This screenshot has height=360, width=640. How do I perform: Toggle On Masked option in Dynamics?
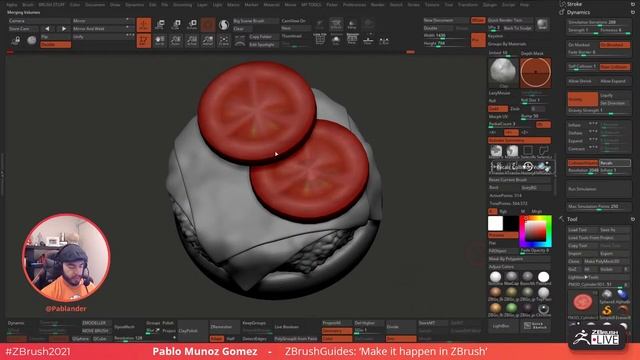[582, 45]
